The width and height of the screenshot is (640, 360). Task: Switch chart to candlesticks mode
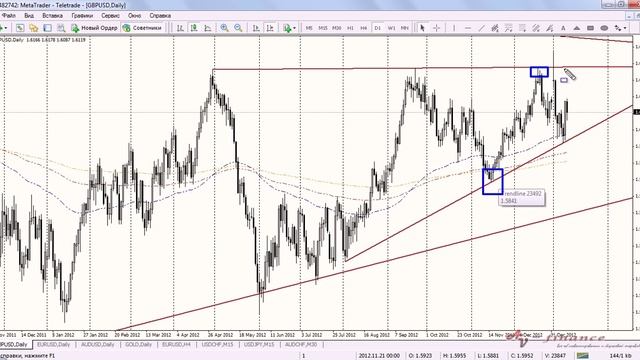194,28
